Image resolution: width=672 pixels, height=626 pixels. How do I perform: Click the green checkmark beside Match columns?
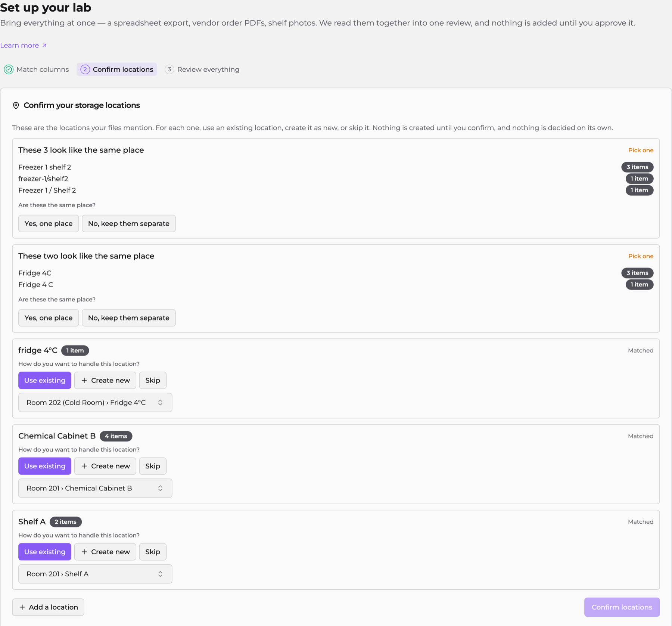click(x=9, y=69)
